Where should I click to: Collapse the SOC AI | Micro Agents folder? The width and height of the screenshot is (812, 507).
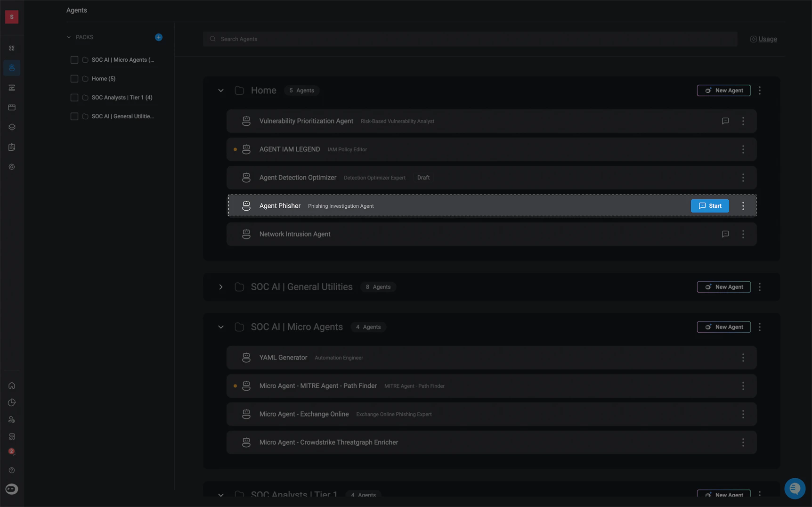coord(221,327)
